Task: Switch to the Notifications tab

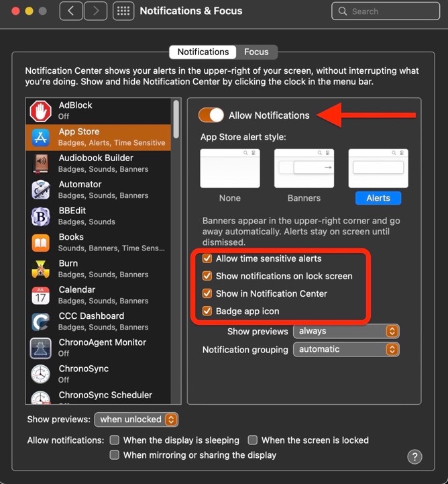Action: [x=203, y=52]
